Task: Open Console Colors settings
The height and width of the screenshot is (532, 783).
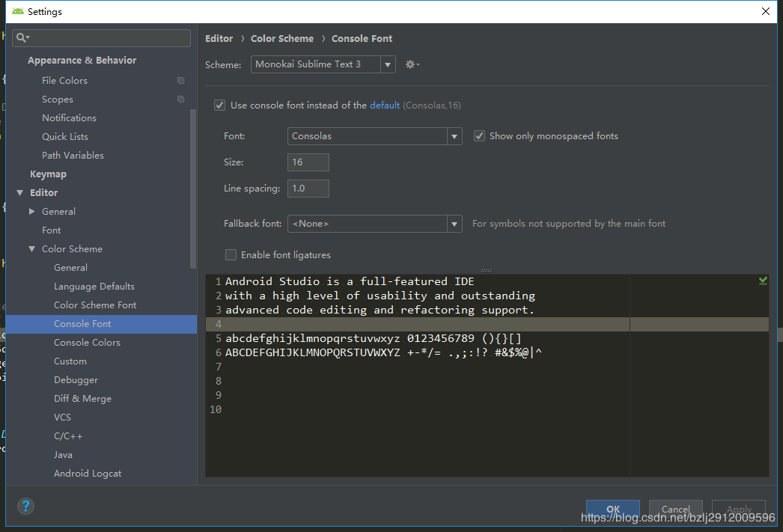Action: point(87,343)
